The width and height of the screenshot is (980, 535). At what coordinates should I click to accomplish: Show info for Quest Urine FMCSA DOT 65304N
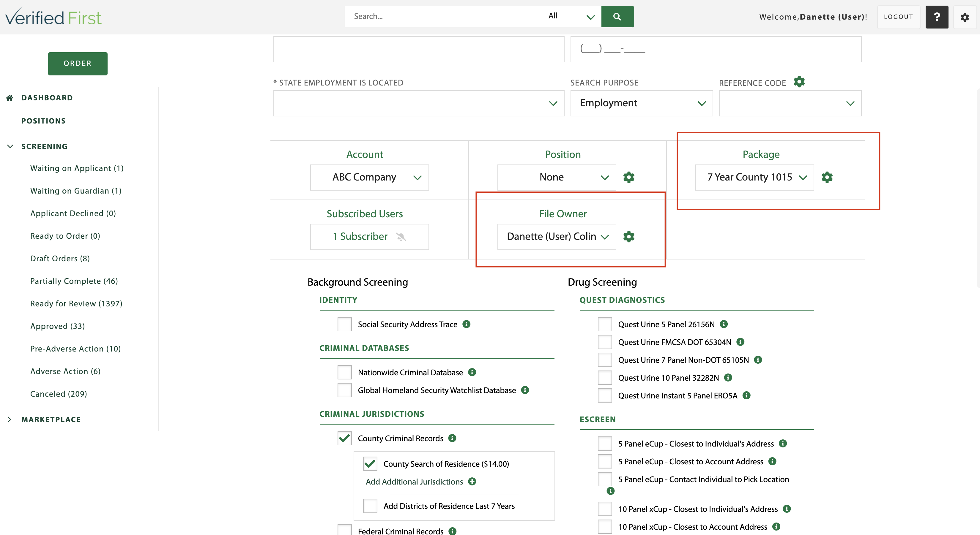coord(740,342)
